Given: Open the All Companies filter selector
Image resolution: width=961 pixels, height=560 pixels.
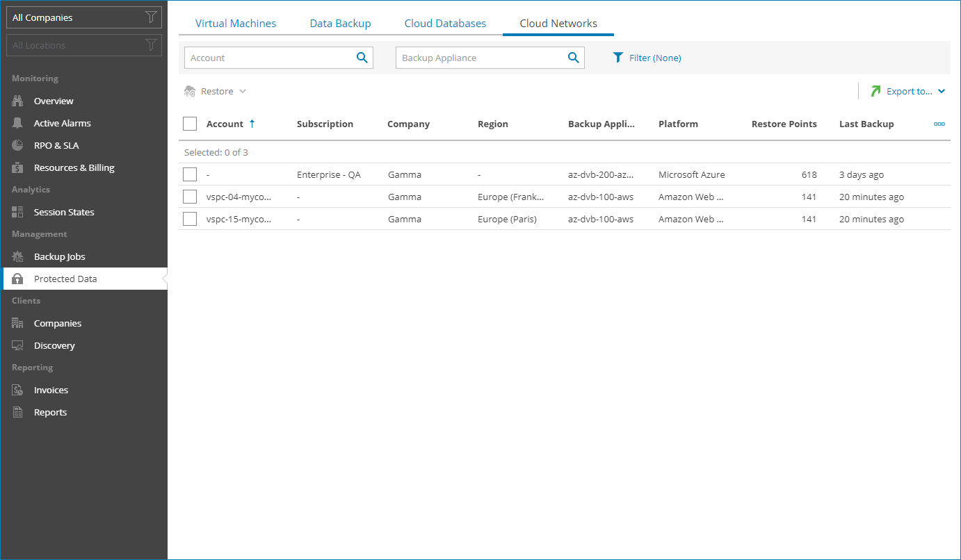Looking at the screenshot, I should pos(83,17).
